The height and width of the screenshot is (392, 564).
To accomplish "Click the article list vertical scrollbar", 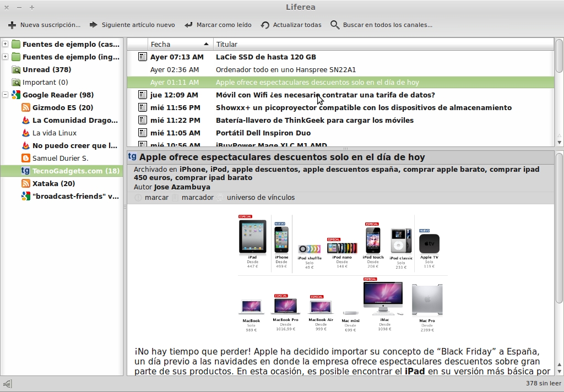I will [559, 56].
